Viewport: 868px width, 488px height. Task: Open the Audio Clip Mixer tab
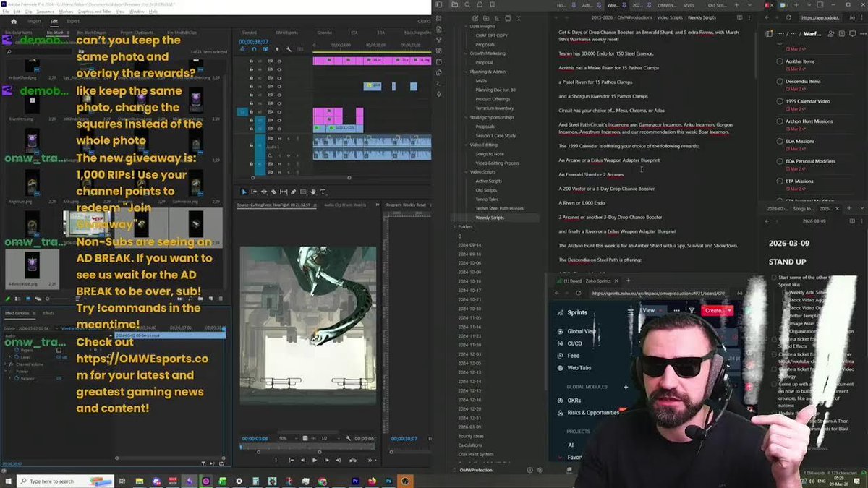click(x=345, y=205)
